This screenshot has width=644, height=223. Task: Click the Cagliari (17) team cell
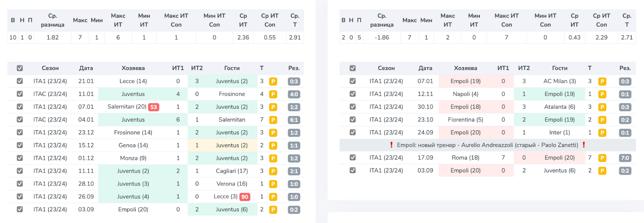[232, 171]
